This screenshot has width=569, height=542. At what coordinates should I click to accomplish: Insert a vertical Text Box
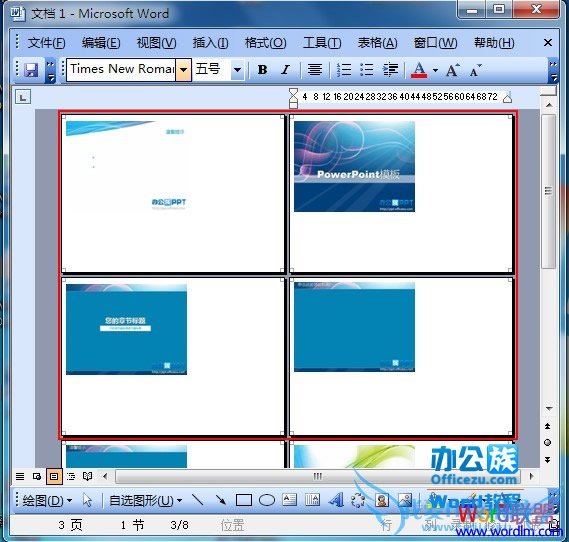[312, 501]
